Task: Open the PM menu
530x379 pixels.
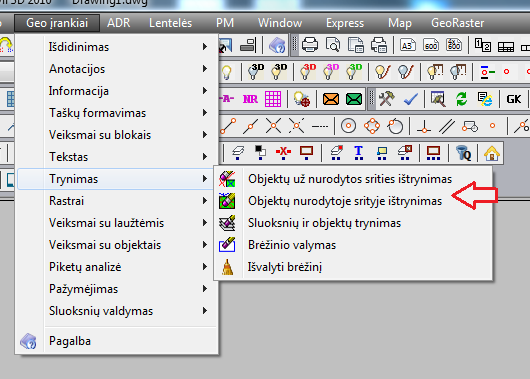Action: 225,23
